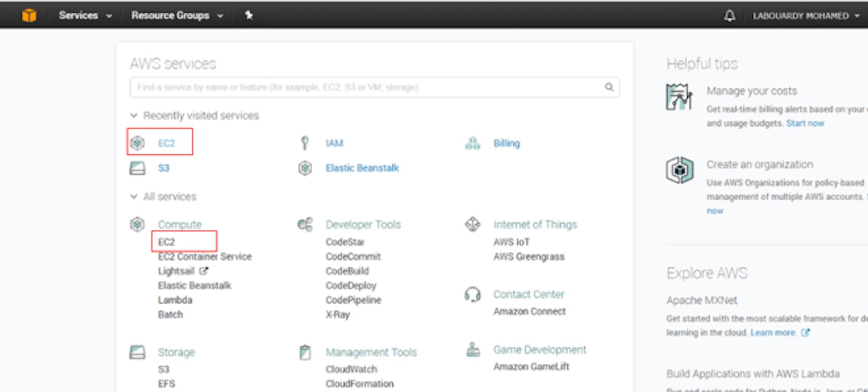Open the Billing link
Viewport: 868px width, 392px height.
pos(507,143)
